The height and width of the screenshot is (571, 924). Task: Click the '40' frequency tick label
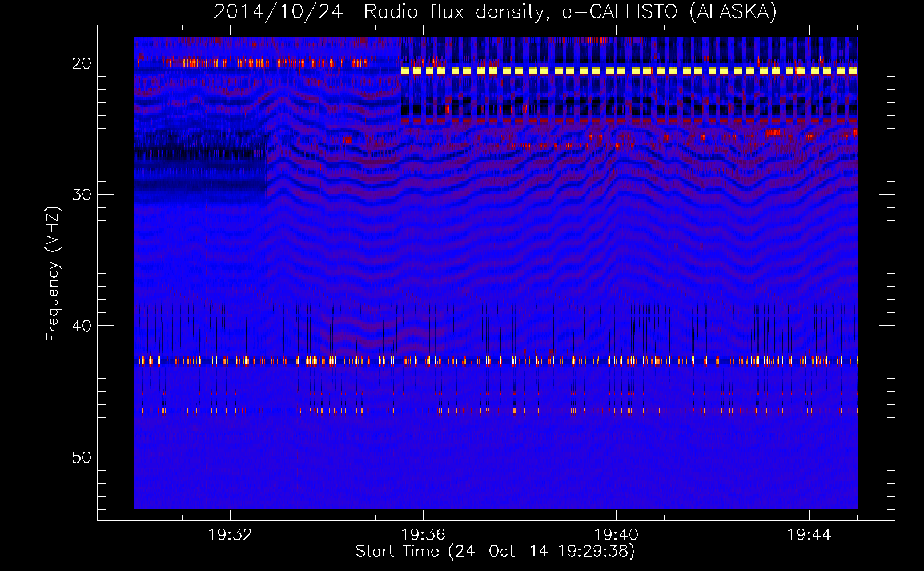click(x=82, y=326)
